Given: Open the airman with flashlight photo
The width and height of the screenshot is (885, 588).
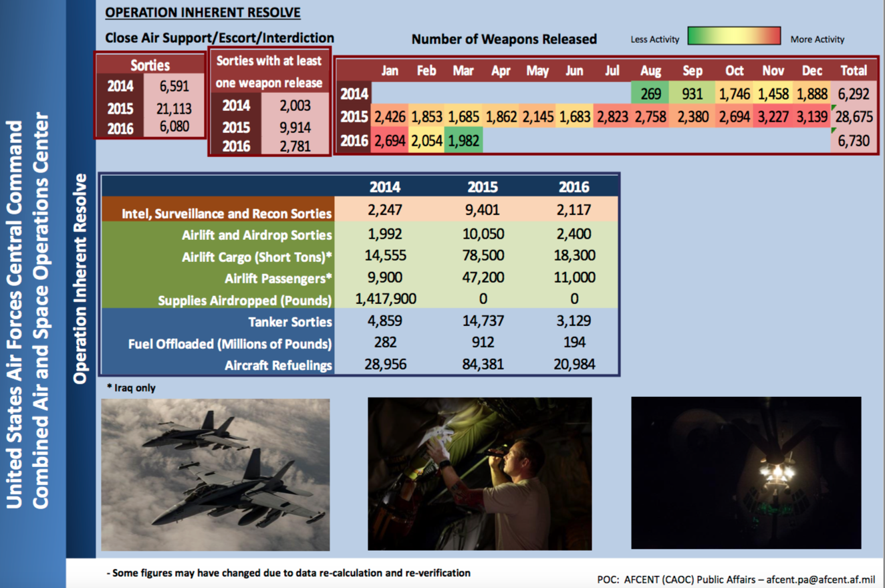Looking at the screenshot, I should pyautogui.click(x=479, y=474).
